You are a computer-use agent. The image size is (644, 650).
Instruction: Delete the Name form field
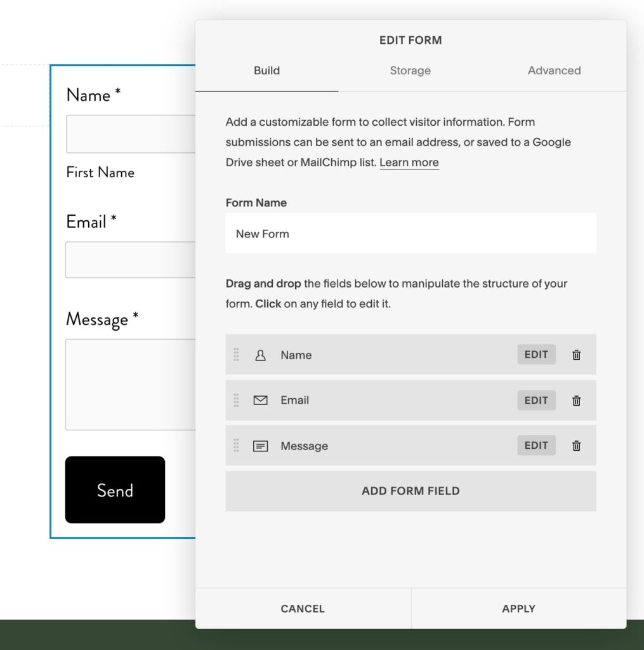coord(576,355)
